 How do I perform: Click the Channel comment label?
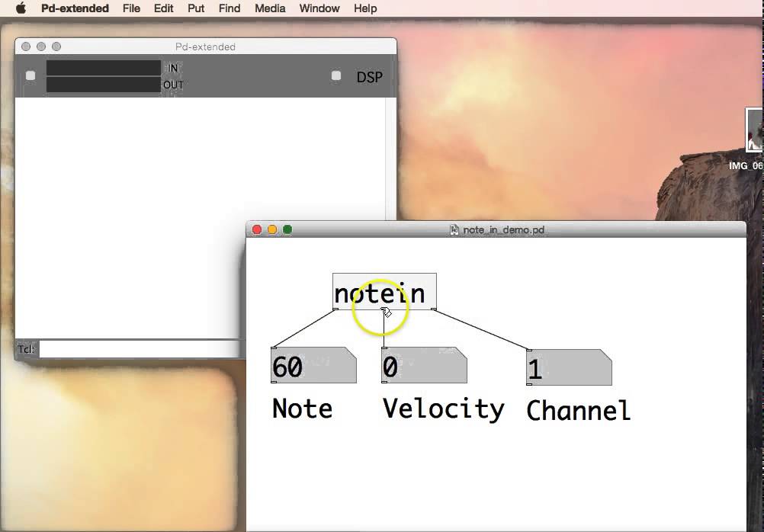tap(579, 410)
